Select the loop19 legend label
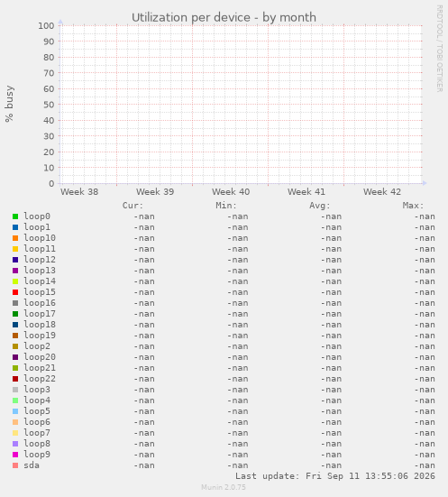 pos(40,336)
